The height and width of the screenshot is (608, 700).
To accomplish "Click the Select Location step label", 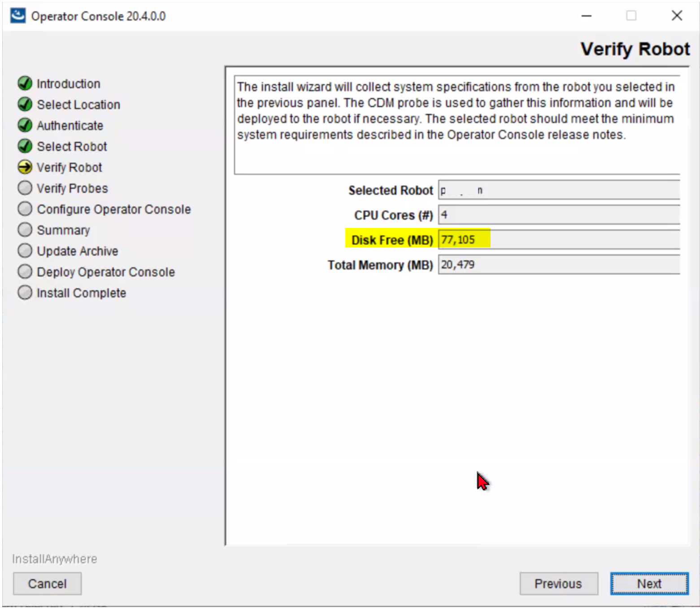I will tap(78, 105).
